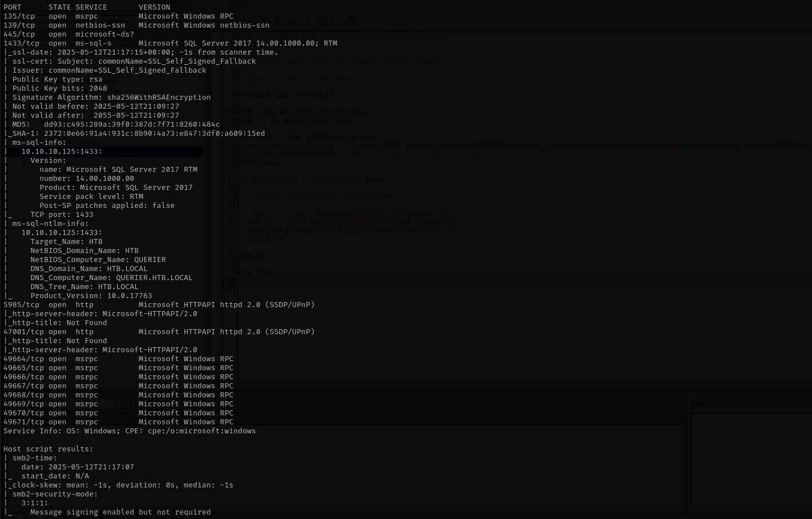This screenshot has height=519, width=812.
Task: Click the MD5 fingerprint line
Action: (x=116, y=125)
